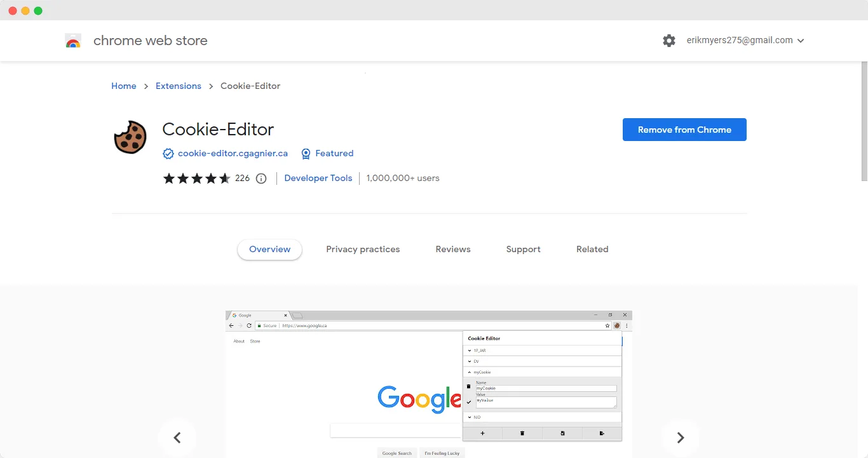Click the macOS green maximize button
Viewport: 868px width, 458px height.
pos(38,11)
